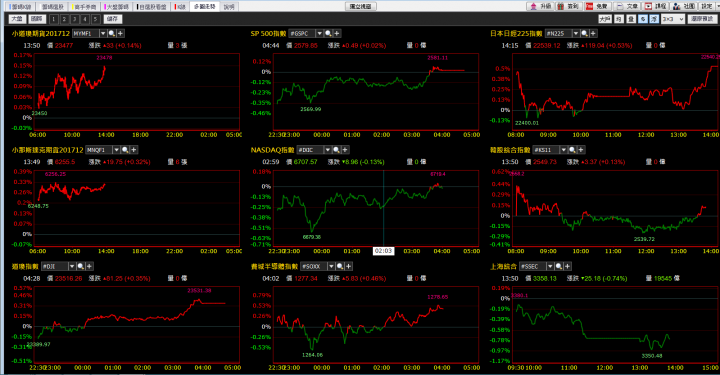Viewport: 720px width, 375px height.
Task: Click the plus icon next to #SSEC
Action: coord(568,266)
